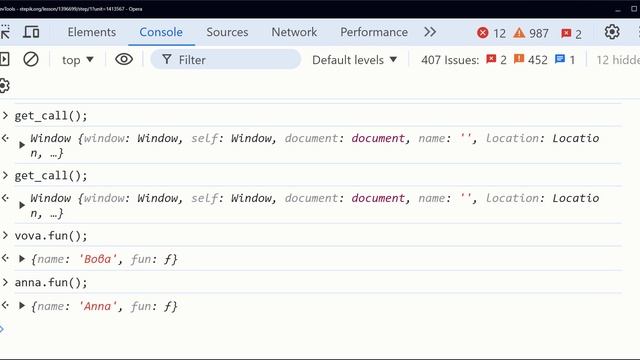Open the top context dropdown
This screenshot has width=640, height=360.
[x=78, y=60]
